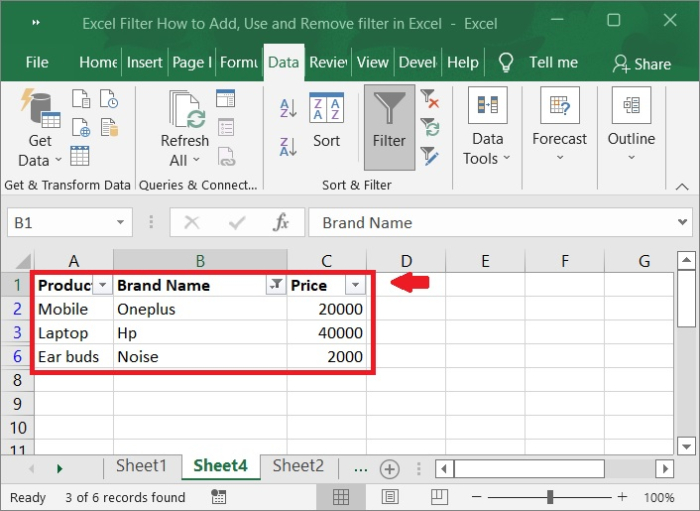This screenshot has height=511, width=700.
Task: Click From Text/CSV icon
Action: (x=81, y=99)
